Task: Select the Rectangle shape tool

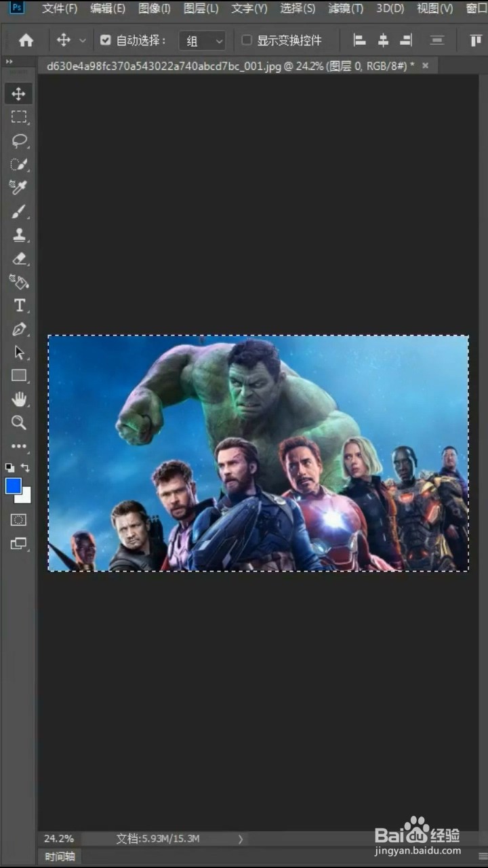Action: (18, 376)
